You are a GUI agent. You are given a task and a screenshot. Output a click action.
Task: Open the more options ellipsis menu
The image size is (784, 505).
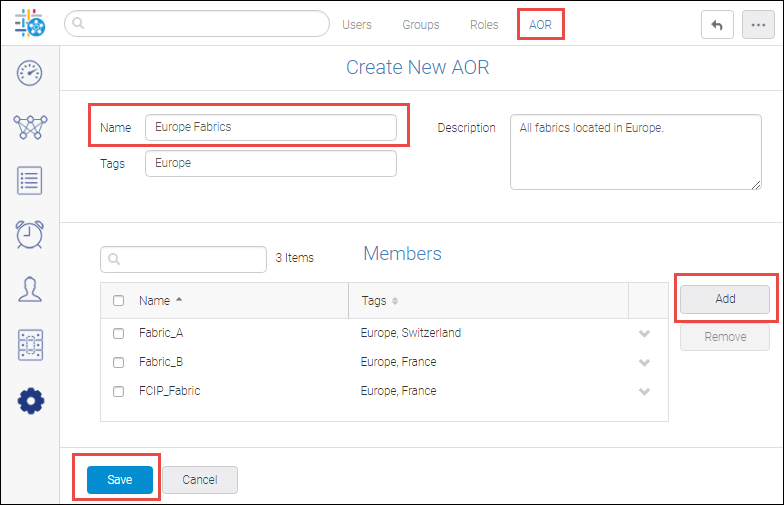pyautogui.click(x=756, y=25)
